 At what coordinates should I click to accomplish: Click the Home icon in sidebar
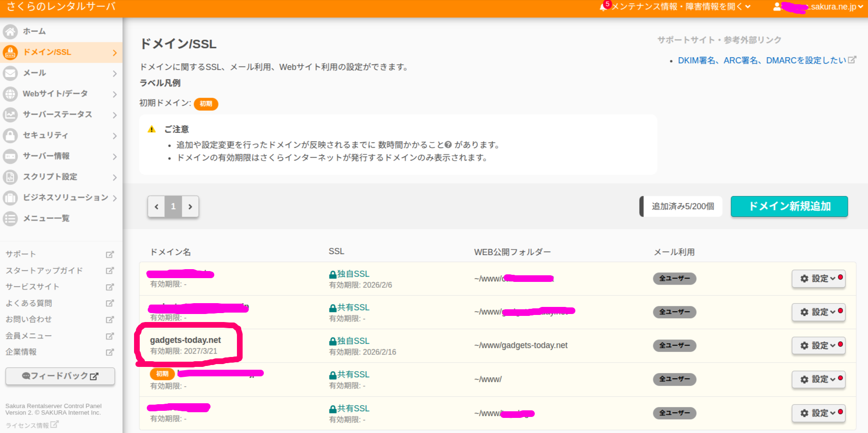10,32
